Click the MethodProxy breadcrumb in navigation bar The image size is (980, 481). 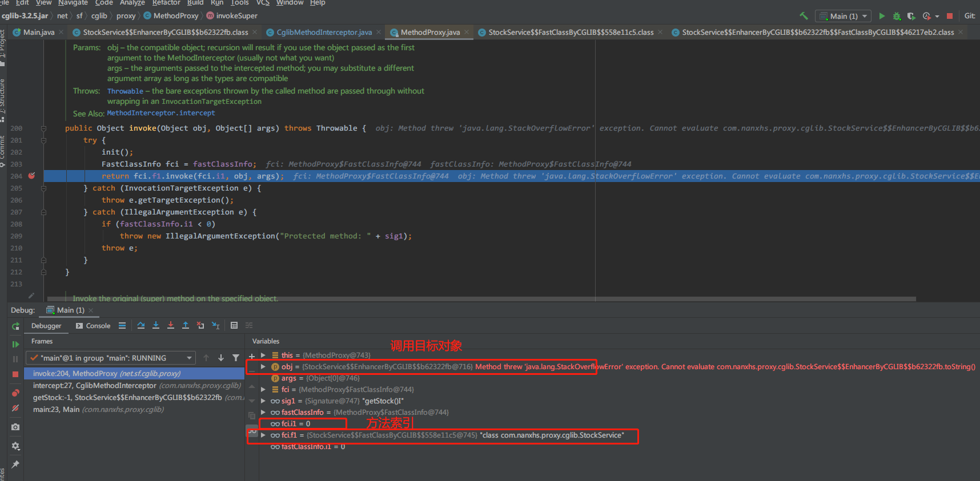tap(171, 16)
